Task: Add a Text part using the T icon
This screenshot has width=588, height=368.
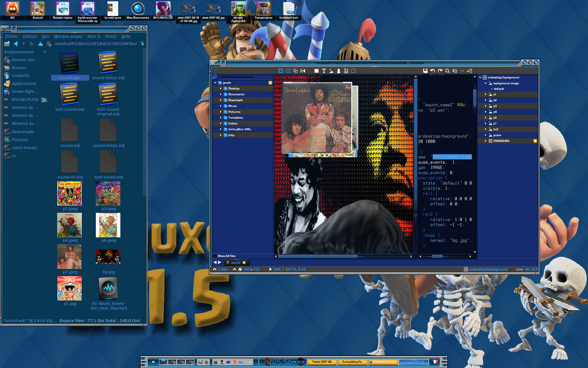Action: (324, 71)
